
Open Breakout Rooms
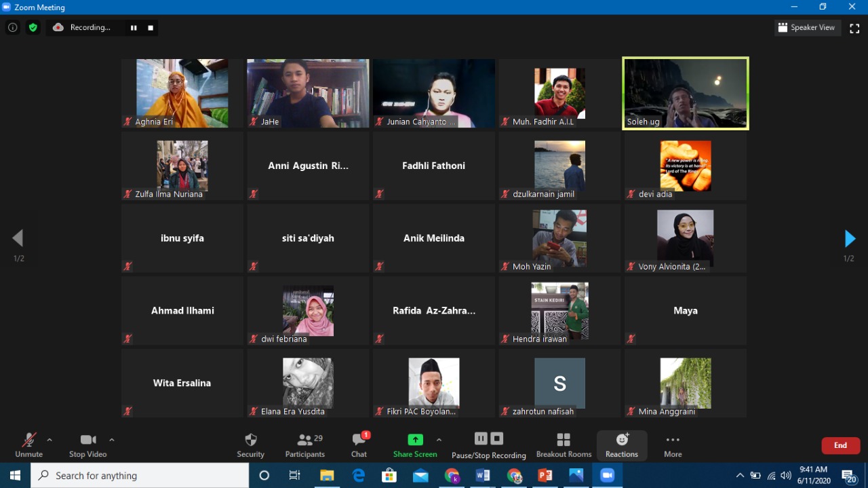point(564,445)
